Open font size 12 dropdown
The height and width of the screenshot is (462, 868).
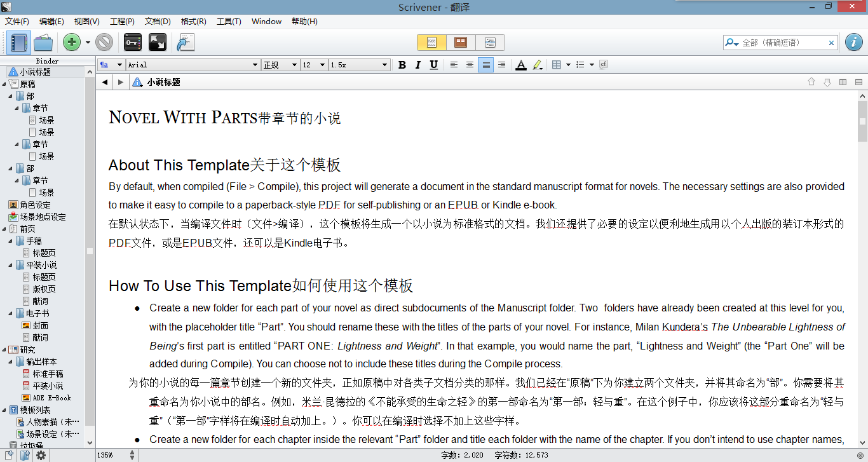coord(314,65)
